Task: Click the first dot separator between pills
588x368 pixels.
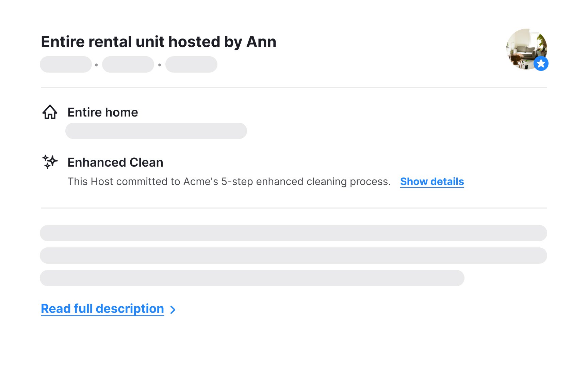Action: [97, 65]
